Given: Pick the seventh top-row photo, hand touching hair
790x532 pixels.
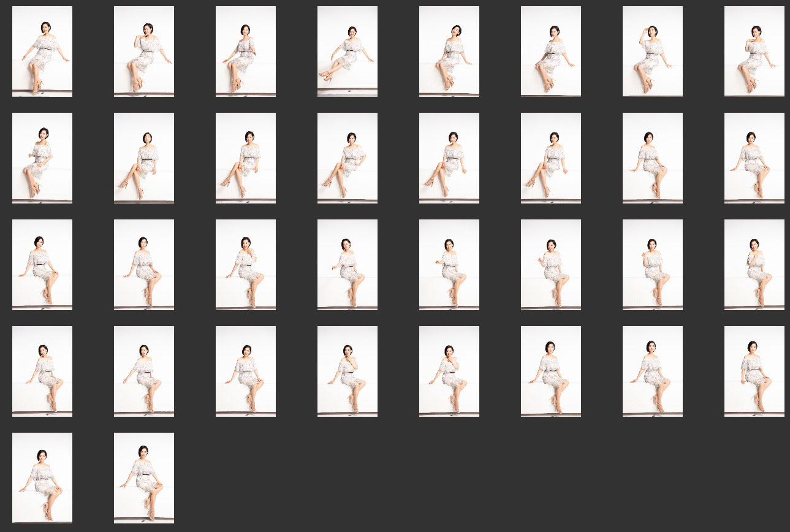Looking at the screenshot, I should click(653, 51).
